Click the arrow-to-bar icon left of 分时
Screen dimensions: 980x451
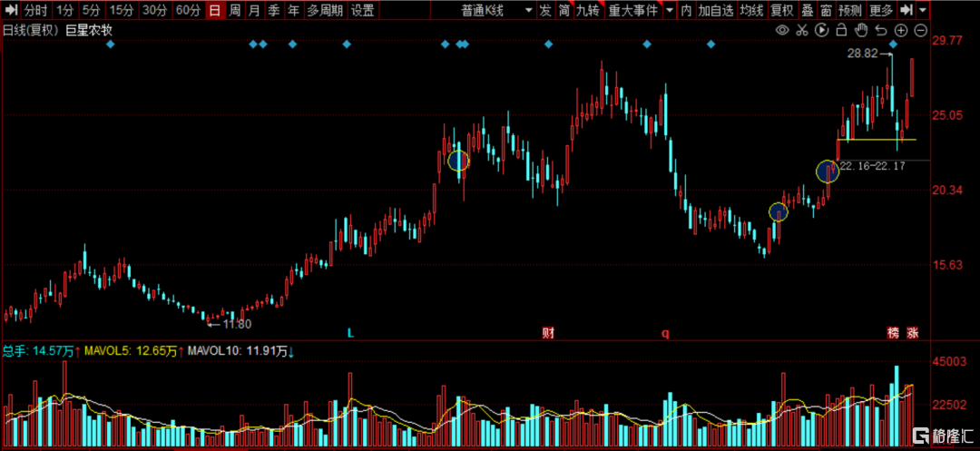tap(11, 10)
